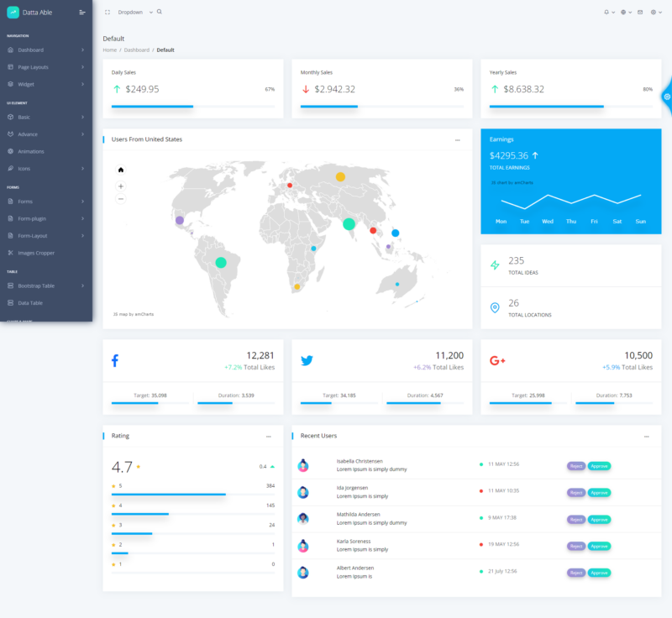Image resolution: width=672 pixels, height=618 pixels.
Task: Open Images Cropper from the sidebar
Action: (x=38, y=252)
